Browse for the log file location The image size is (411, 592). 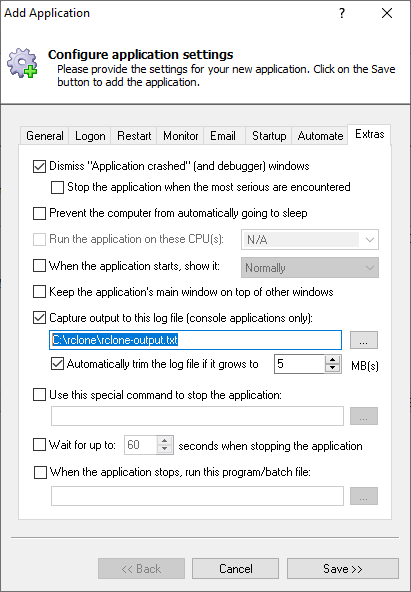[x=363, y=340]
